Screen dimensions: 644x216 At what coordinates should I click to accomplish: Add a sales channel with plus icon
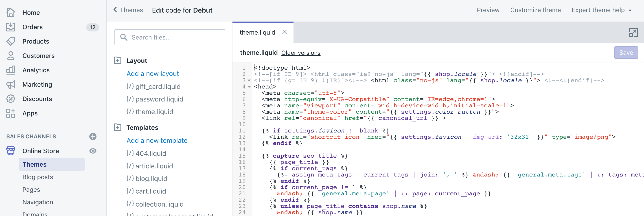[x=93, y=137]
